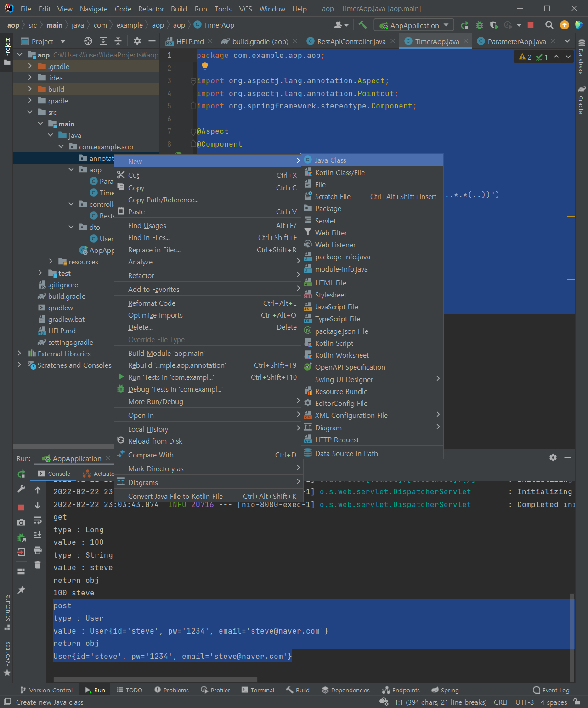Image resolution: width=588 pixels, height=708 pixels.
Task: Click Expand All icon in Project panel
Action: click(x=103, y=41)
